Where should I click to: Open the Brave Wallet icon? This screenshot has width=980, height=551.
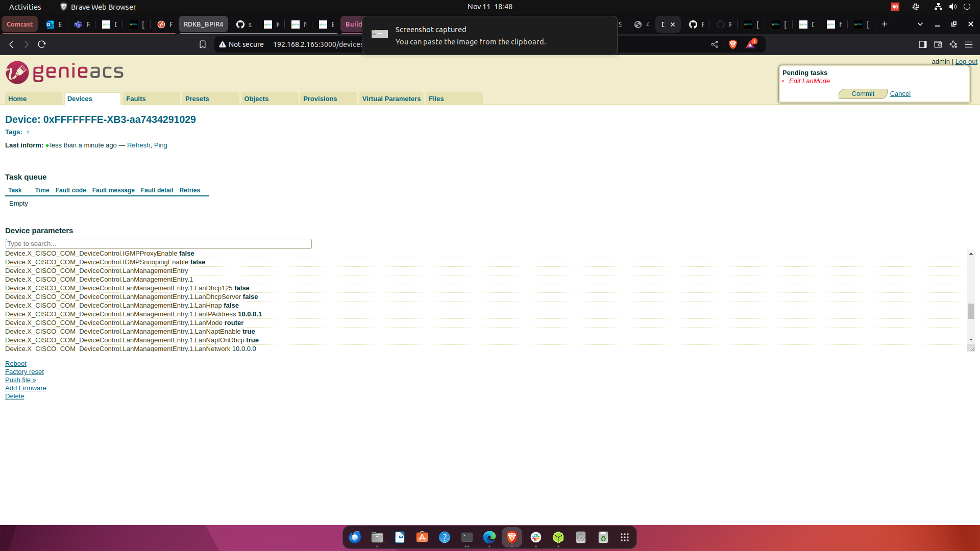[938, 44]
